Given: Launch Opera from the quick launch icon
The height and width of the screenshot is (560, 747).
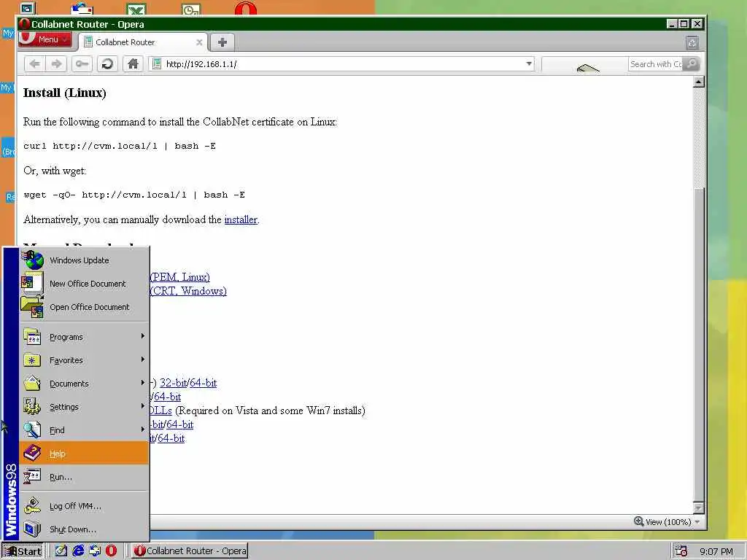Looking at the screenshot, I should (x=111, y=551).
